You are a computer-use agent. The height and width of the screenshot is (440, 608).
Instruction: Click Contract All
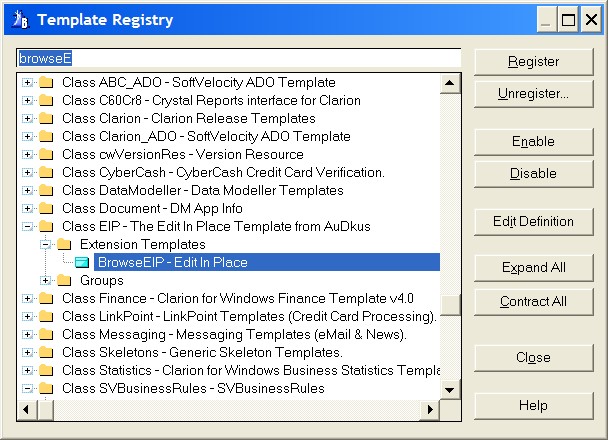click(534, 301)
